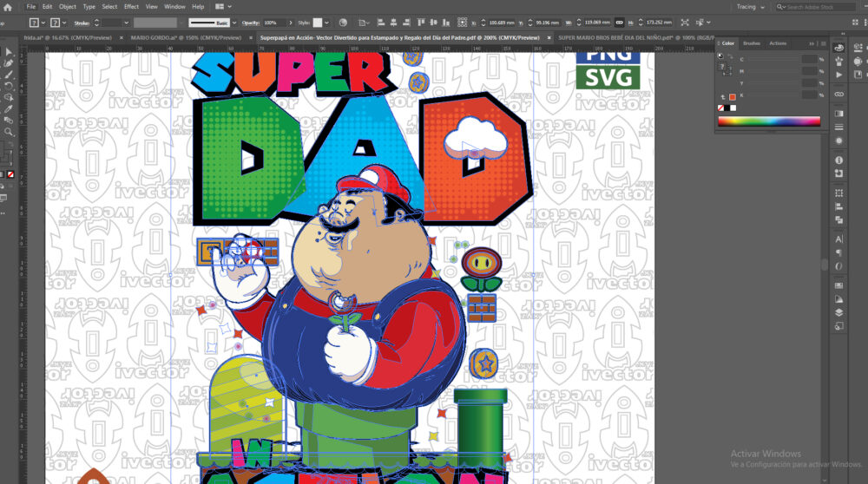Open the Color panel options menu

(x=823, y=43)
